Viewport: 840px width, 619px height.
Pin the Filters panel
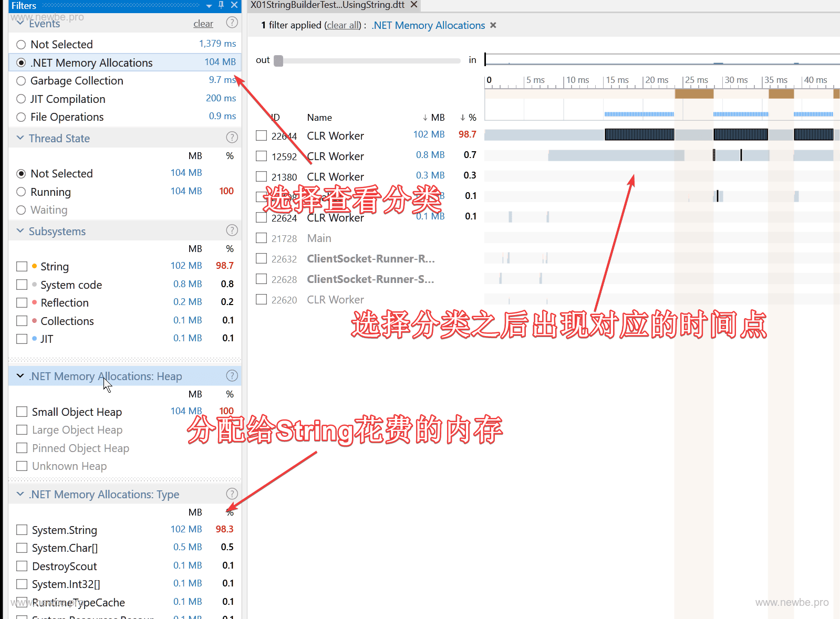[221, 5]
